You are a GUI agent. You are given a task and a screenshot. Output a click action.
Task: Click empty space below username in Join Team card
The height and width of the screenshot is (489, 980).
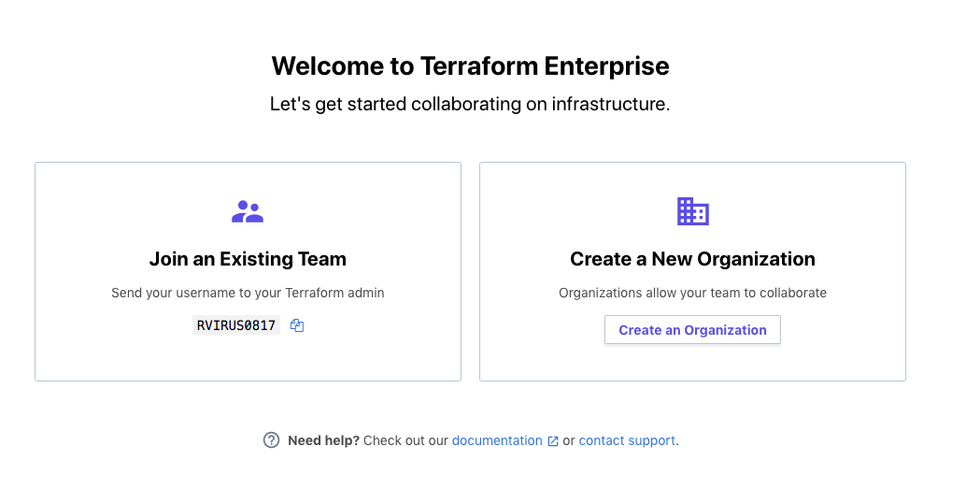pyautogui.click(x=248, y=360)
